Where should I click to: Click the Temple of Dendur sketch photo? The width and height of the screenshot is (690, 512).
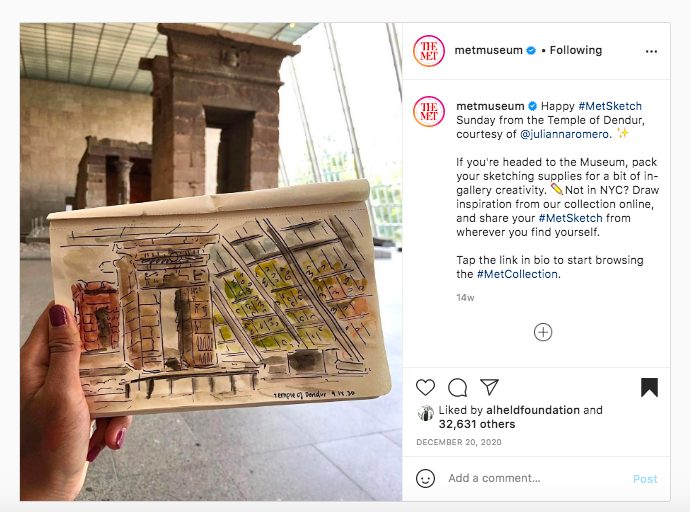211,262
